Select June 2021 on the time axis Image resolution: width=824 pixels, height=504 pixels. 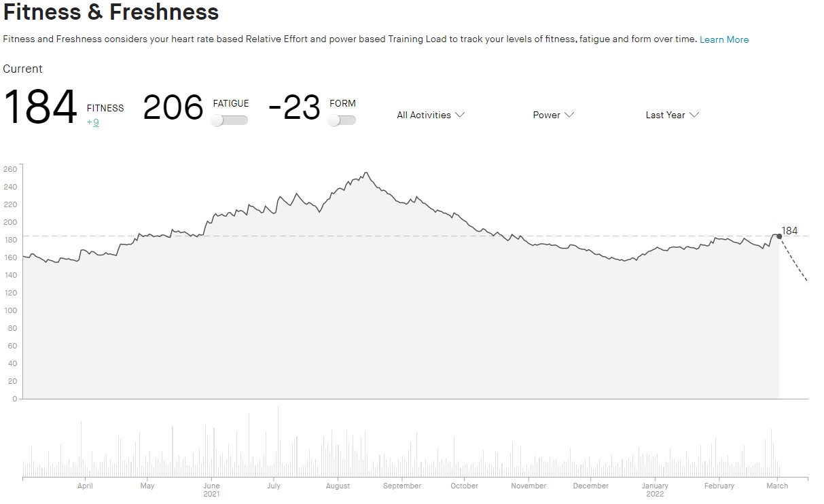(x=211, y=489)
